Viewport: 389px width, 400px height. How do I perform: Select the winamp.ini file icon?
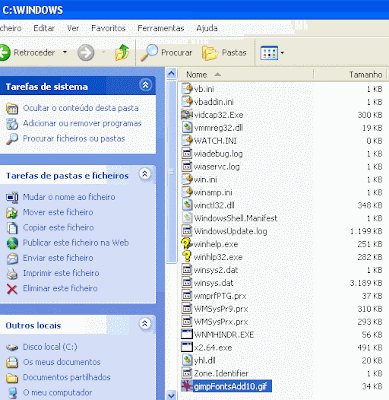187,192
